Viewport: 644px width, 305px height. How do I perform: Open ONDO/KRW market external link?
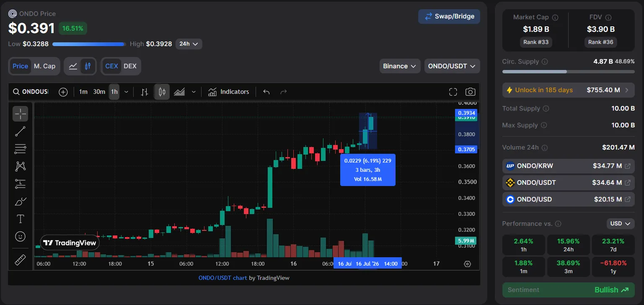pyautogui.click(x=627, y=166)
